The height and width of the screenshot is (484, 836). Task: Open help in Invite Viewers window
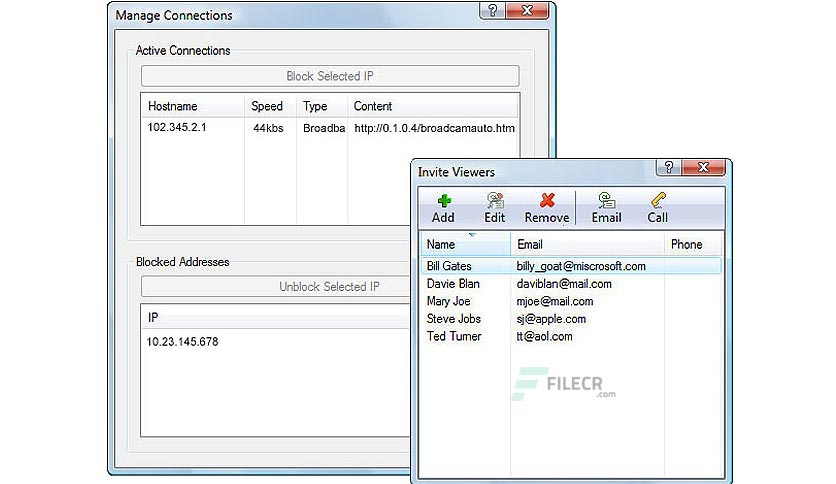click(x=669, y=167)
